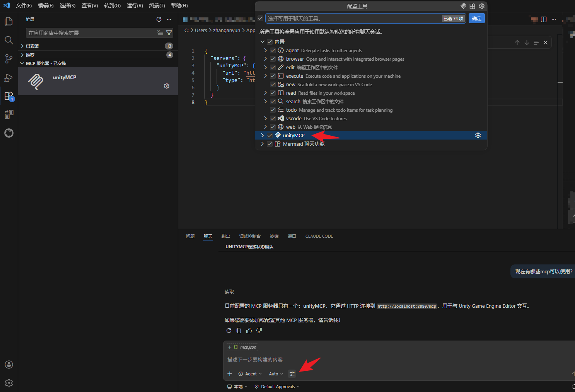Uncheck the Mermaid 聊天功能 checkbox

tap(270, 144)
